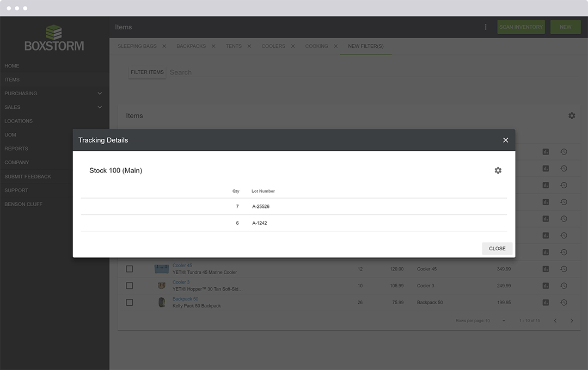
Task: Click the Scan Inventory button
Action: pyautogui.click(x=521, y=27)
